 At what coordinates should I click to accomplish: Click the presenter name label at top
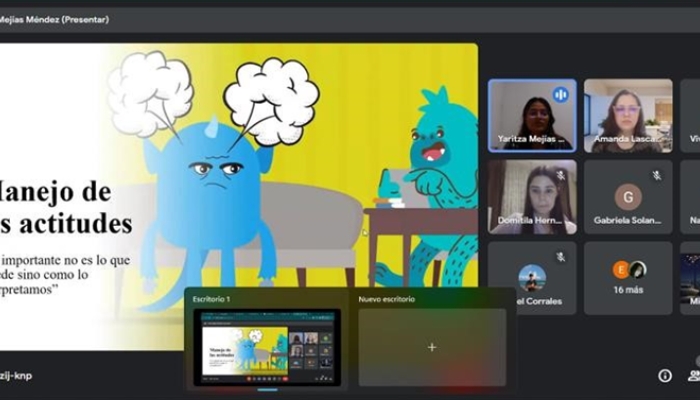(55, 19)
